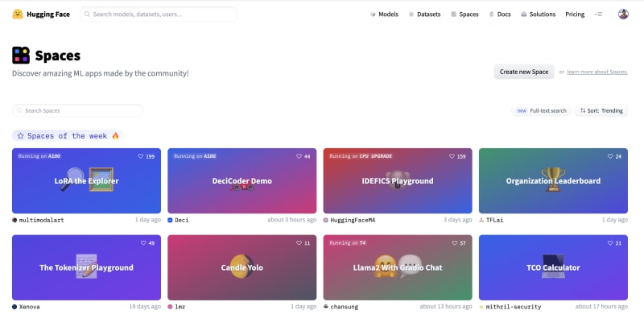Viewport: 644px width, 331px height.
Task: Open the Datasets navigation item
Action: pos(424,14)
